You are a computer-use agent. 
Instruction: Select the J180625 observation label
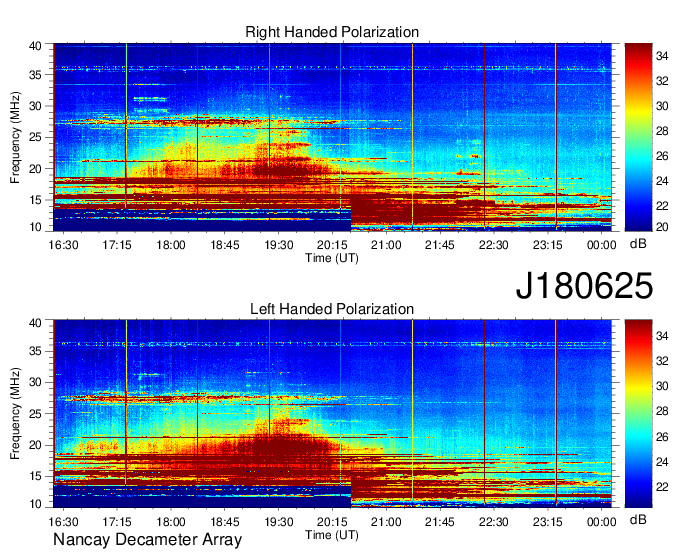[584, 286]
